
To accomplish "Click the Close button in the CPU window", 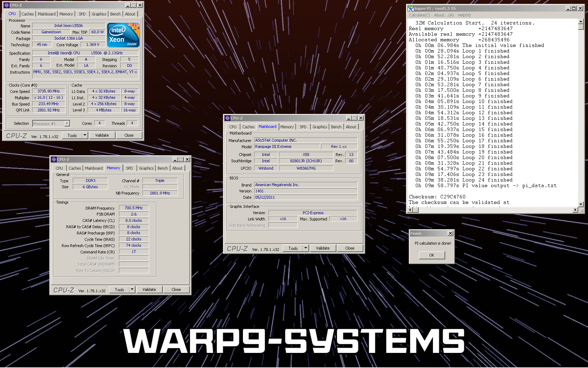I will (129, 135).
